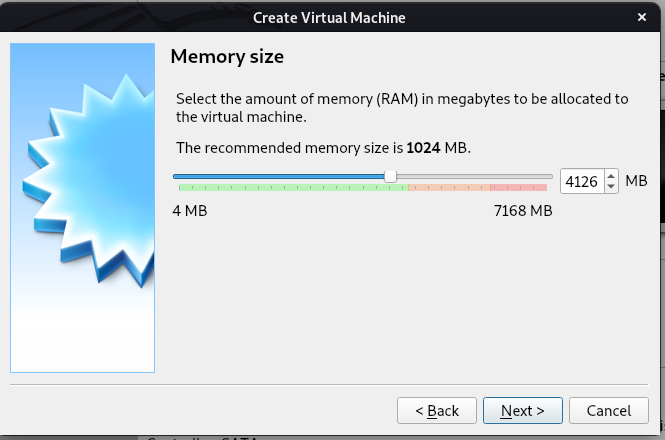Cancel the Create Virtual Machine wizard
This screenshot has width=665, height=440.
coord(608,410)
